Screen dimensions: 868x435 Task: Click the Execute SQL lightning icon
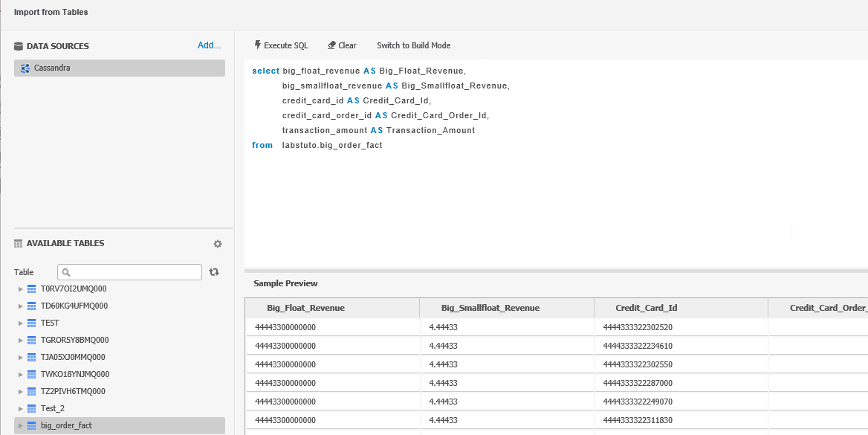257,45
